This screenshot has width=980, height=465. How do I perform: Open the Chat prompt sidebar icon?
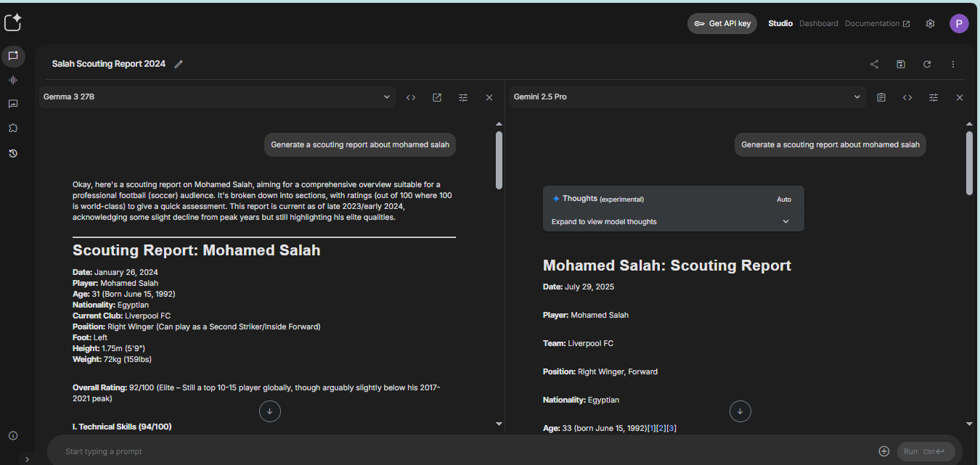[x=13, y=56]
